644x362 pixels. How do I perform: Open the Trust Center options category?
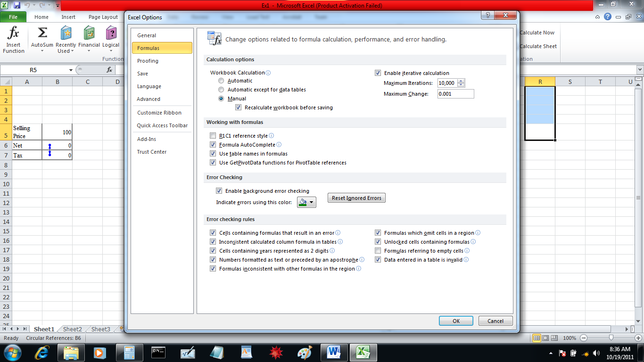pos(162,152)
